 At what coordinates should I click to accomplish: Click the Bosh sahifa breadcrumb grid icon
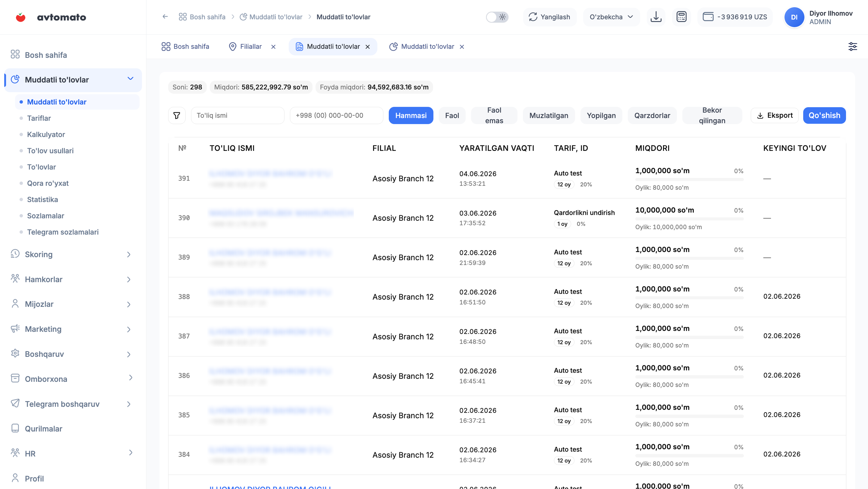[x=183, y=17]
